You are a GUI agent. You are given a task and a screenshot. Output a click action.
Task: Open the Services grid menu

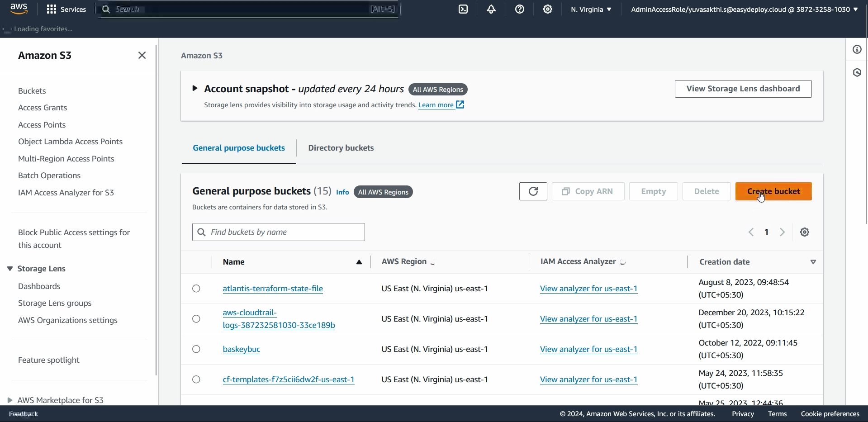coord(66,9)
